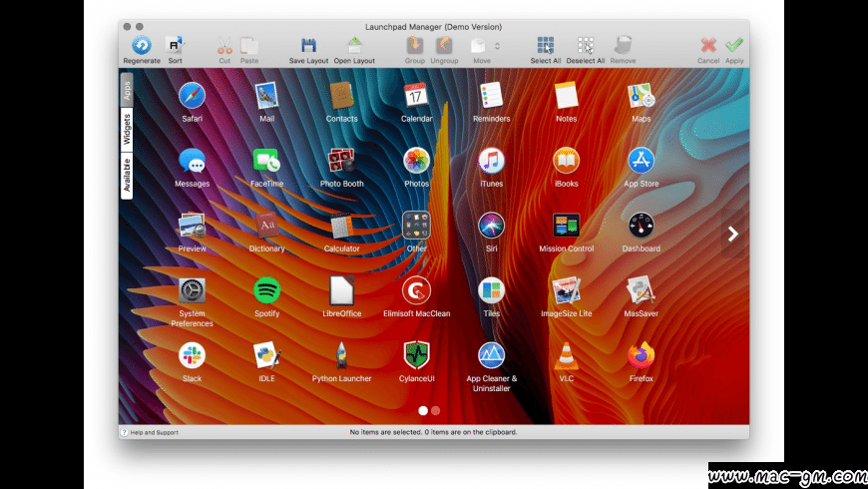
Task: Select the VLC cone icon
Action: 567,355
